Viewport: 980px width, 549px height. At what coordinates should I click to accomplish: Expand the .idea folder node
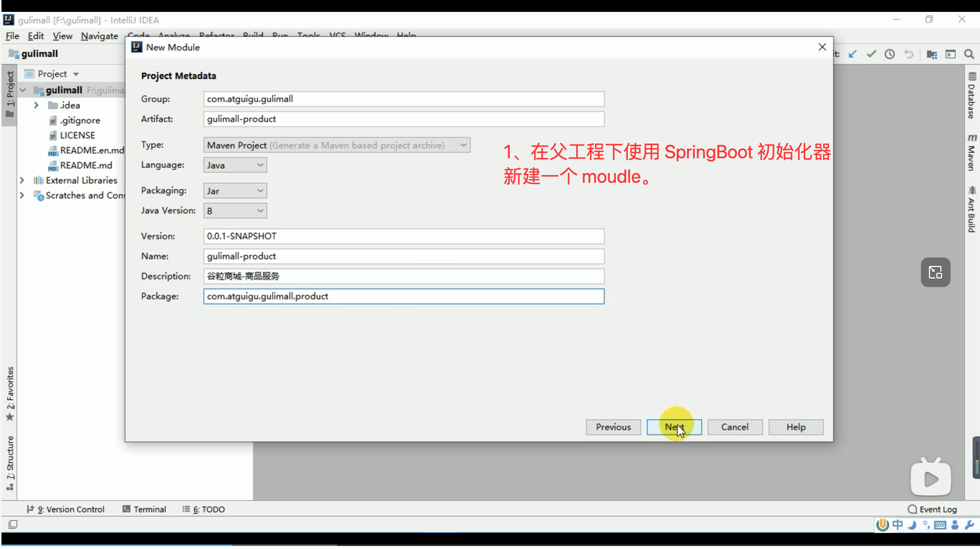pos(36,105)
